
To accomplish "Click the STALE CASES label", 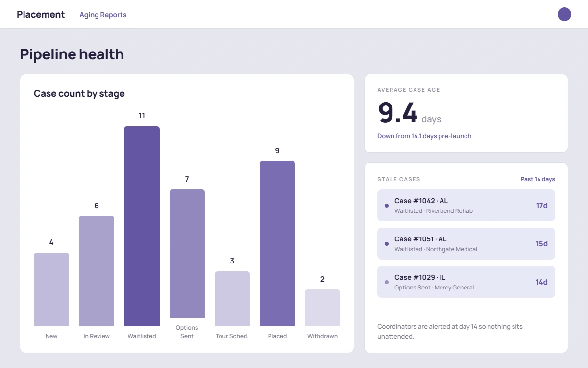I will tap(399, 180).
